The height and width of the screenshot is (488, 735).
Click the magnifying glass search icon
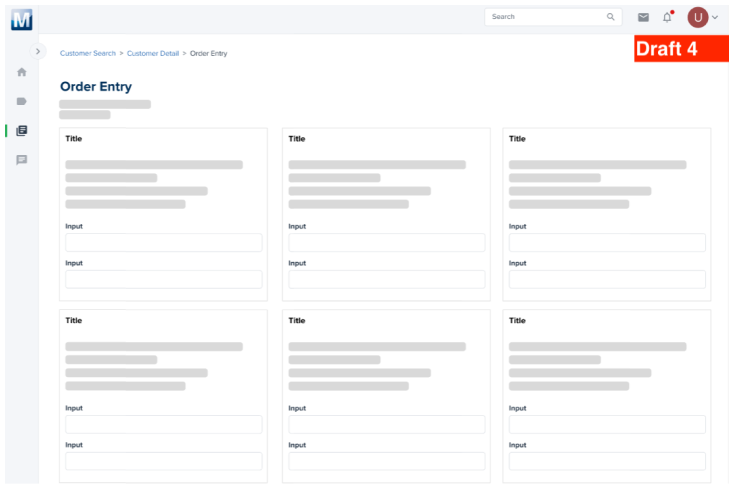[x=611, y=17]
